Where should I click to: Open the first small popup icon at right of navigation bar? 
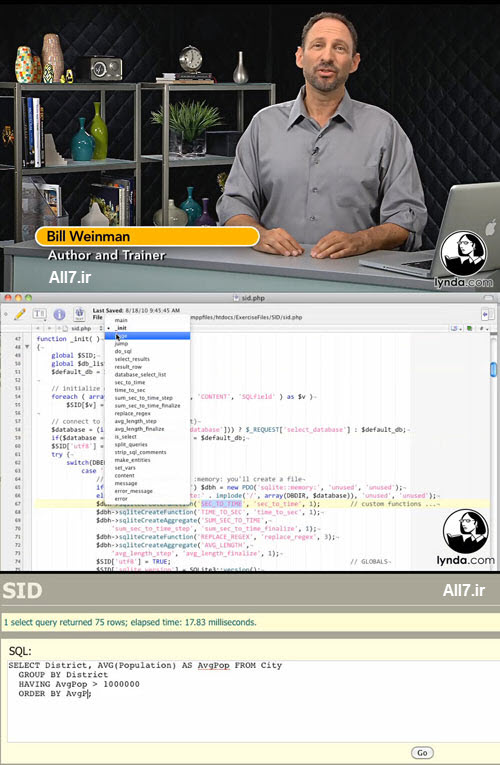click(456, 328)
